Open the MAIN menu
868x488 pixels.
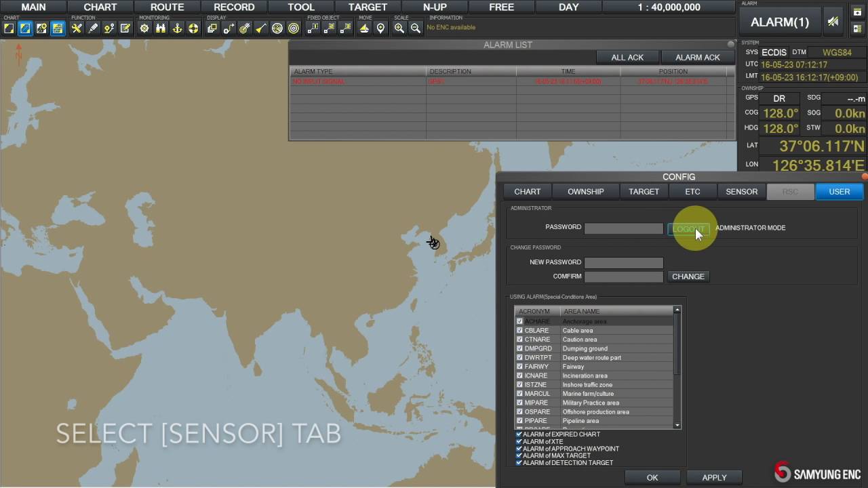coord(33,7)
